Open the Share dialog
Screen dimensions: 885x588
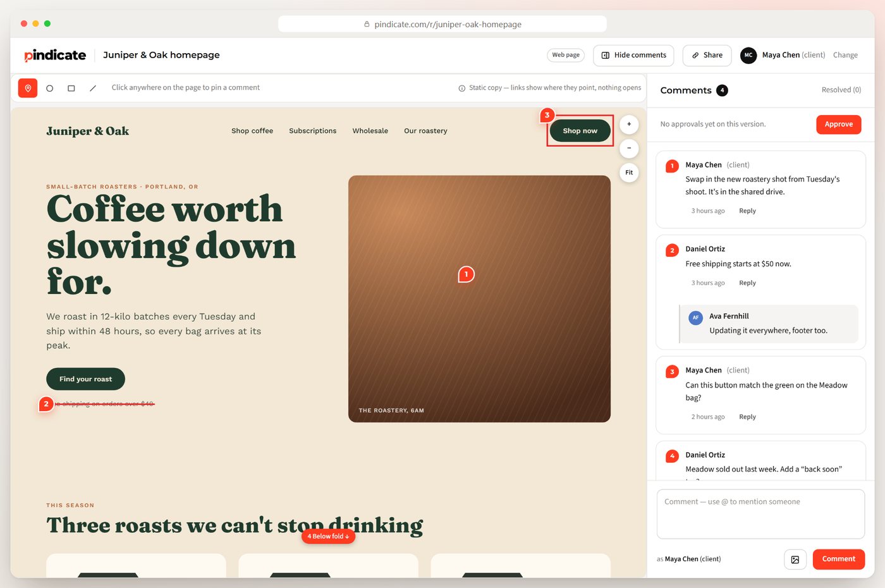pyautogui.click(x=707, y=56)
